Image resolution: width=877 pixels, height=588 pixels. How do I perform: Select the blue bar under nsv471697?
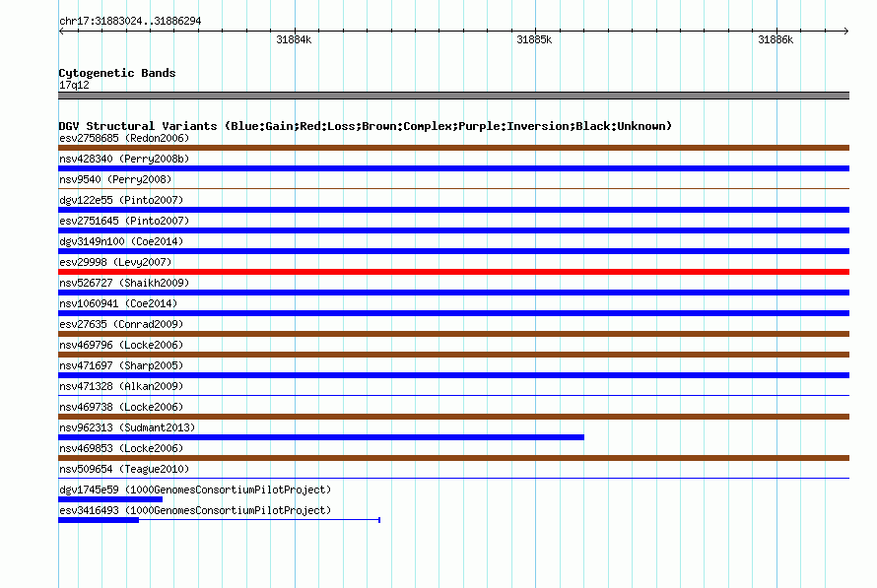(x=453, y=375)
